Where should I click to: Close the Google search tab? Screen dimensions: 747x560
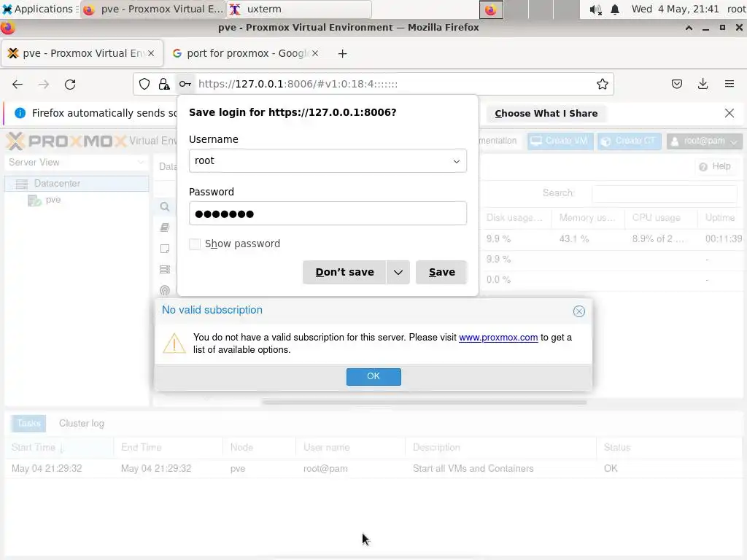[x=315, y=53]
